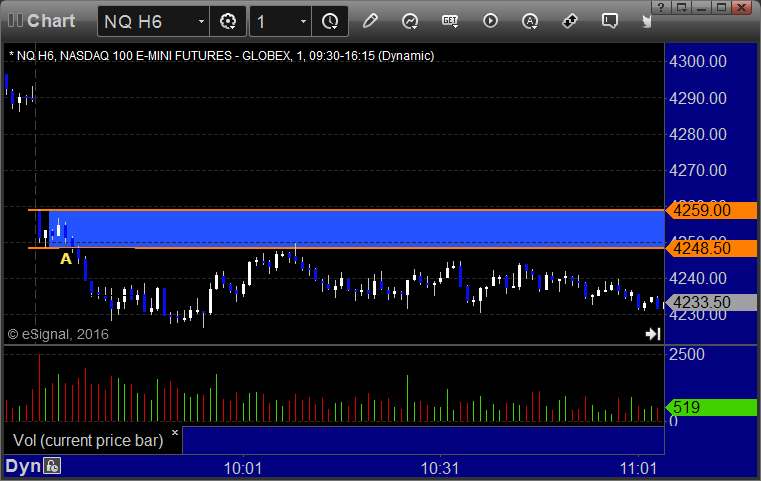Image resolution: width=761 pixels, height=481 pixels.
Task: Toggle the Dyn lock icon
Action: pyautogui.click(x=52, y=466)
